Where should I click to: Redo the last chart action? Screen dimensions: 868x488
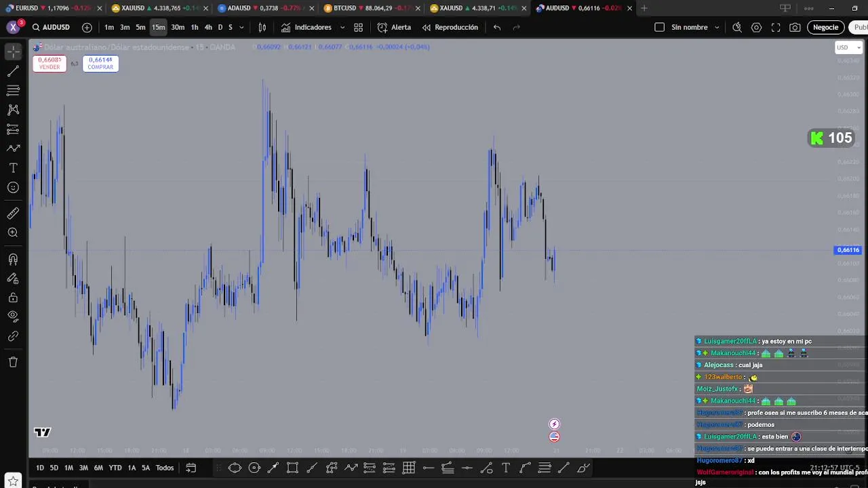[x=517, y=27]
